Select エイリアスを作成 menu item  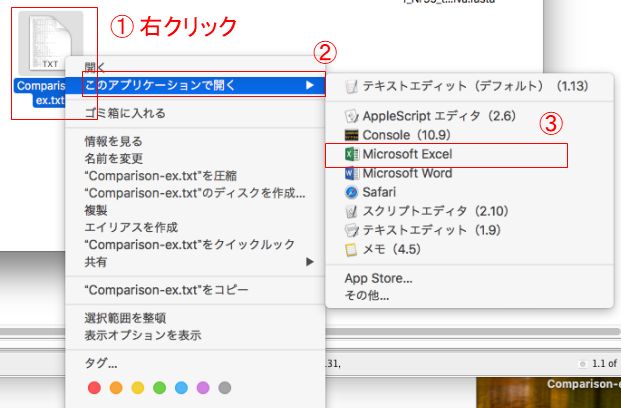point(195,228)
